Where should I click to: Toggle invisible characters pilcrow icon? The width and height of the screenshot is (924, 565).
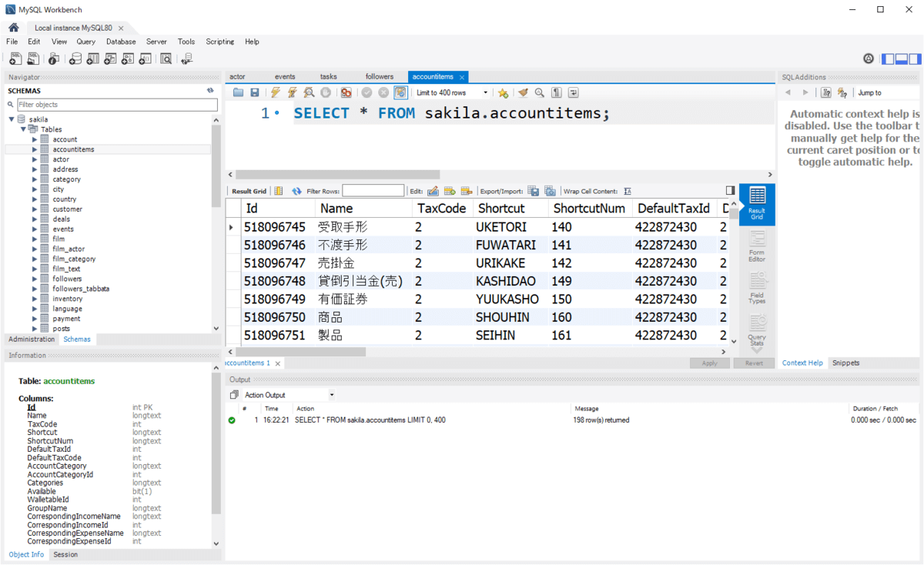556,92
